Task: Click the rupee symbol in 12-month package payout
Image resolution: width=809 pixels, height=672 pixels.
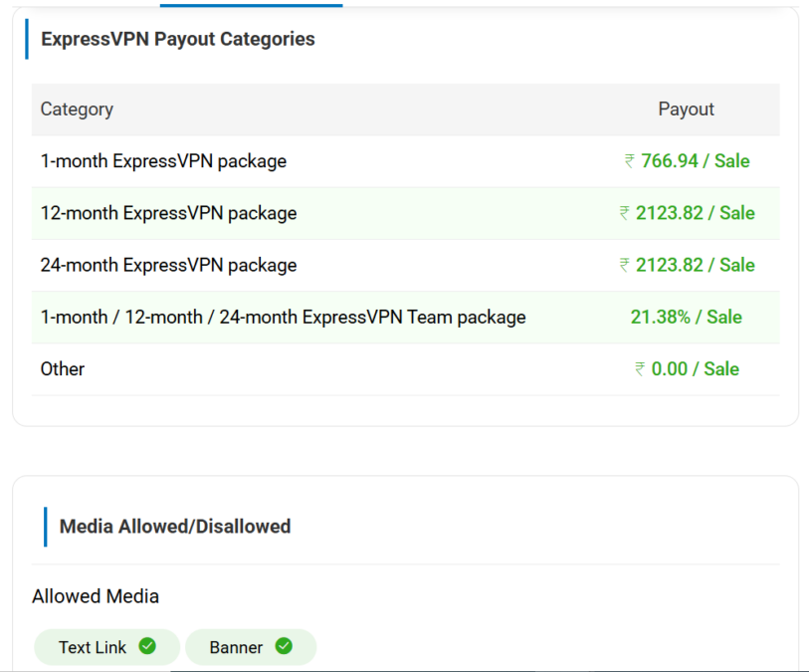Action: pyautogui.click(x=624, y=213)
